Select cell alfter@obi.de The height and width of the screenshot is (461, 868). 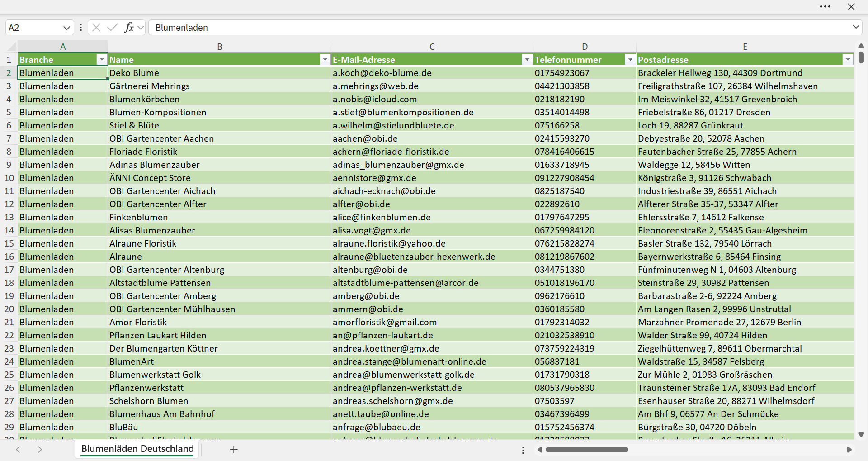(432, 204)
